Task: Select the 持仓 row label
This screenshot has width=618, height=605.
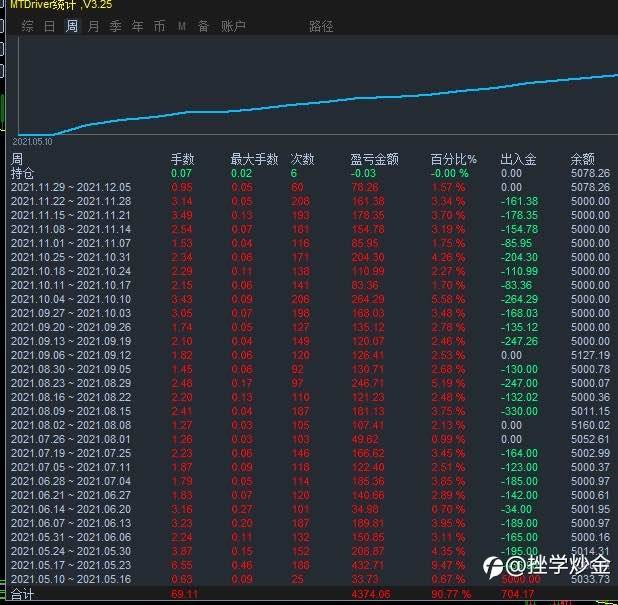Action: pyautogui.click(x=22, y=173)
